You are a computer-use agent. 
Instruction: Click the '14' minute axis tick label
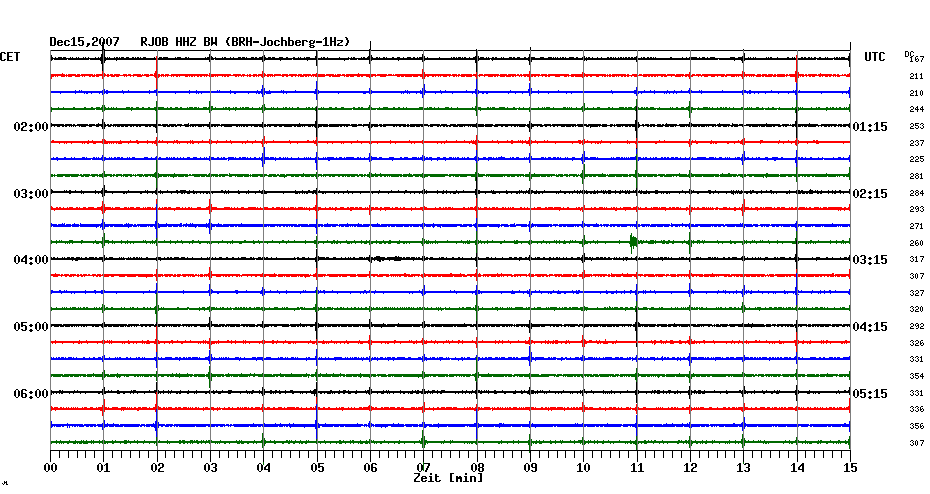[x=797, y=468]
